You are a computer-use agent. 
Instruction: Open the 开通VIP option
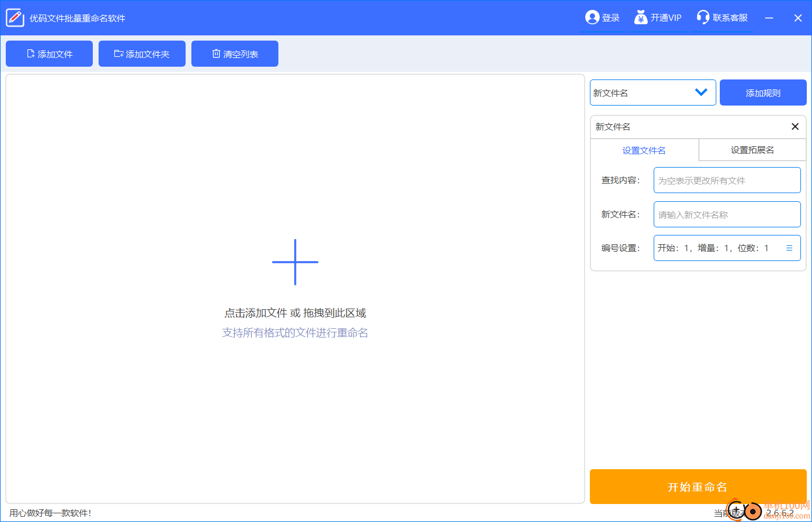click(x=658, y=18)
